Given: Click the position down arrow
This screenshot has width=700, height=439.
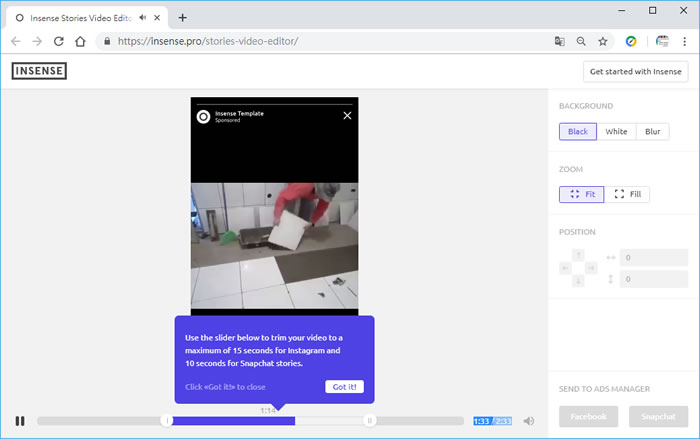Looking at the screenshot, I should 578,281.
